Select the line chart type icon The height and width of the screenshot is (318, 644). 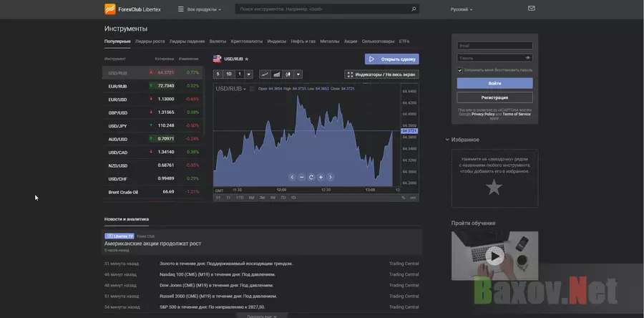[265, 74]
